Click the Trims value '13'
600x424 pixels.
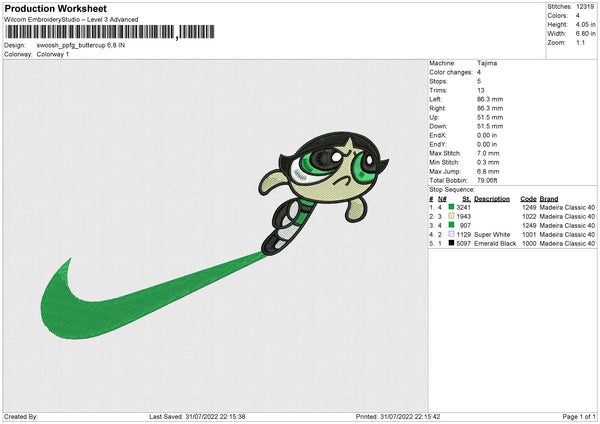481,90
